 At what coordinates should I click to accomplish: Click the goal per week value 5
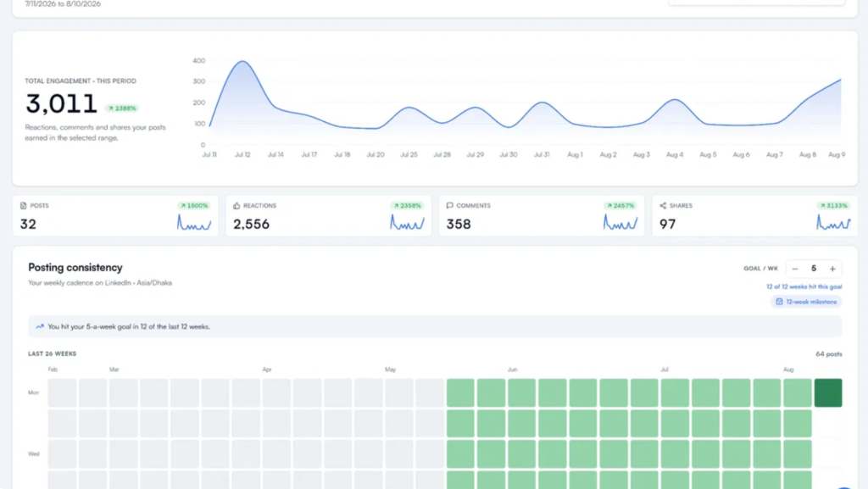click(x=814, y=269)
